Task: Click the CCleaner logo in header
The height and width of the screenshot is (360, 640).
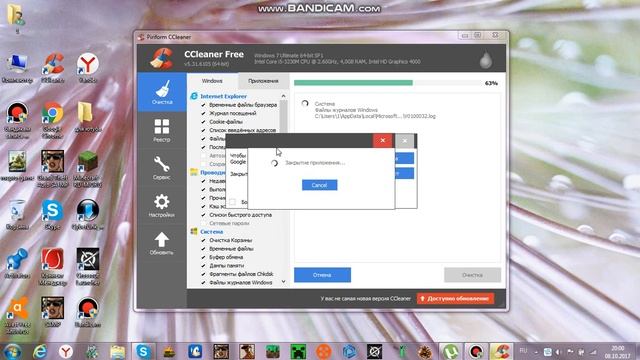Action: pos(162,58)
